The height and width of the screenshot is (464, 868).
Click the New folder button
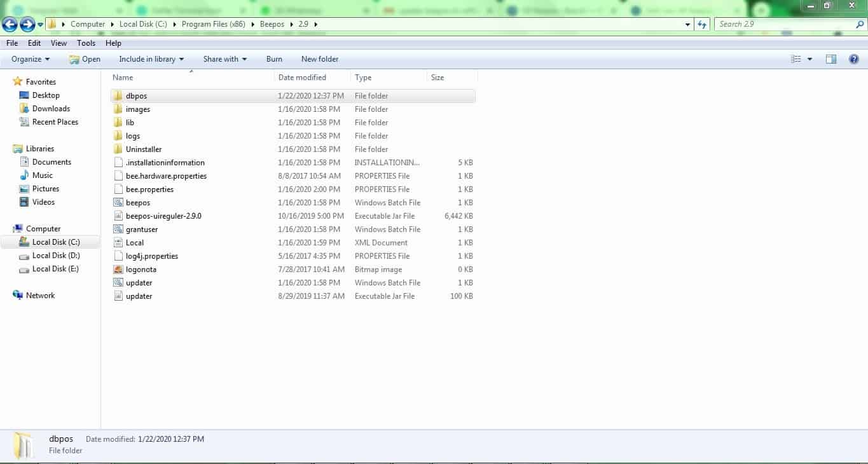[320, 59]
